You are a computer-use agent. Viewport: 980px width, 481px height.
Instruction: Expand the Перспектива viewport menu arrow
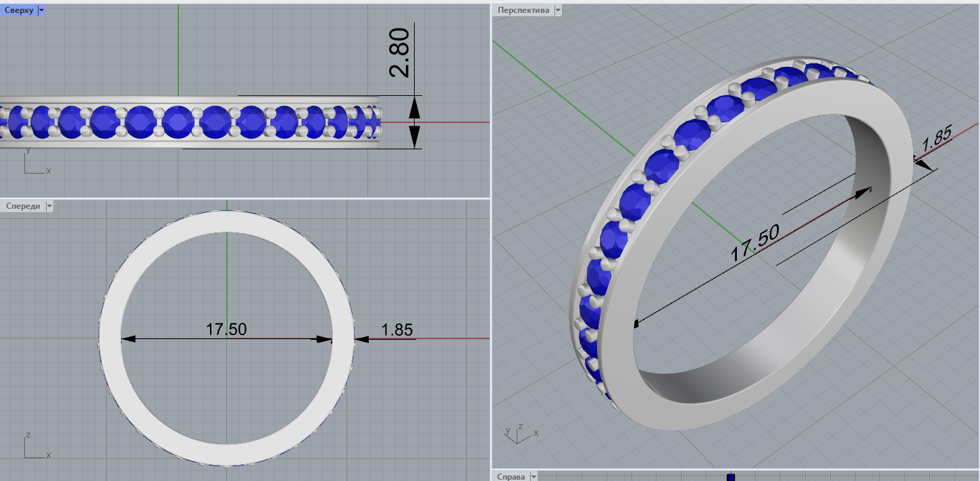point(557,10)
